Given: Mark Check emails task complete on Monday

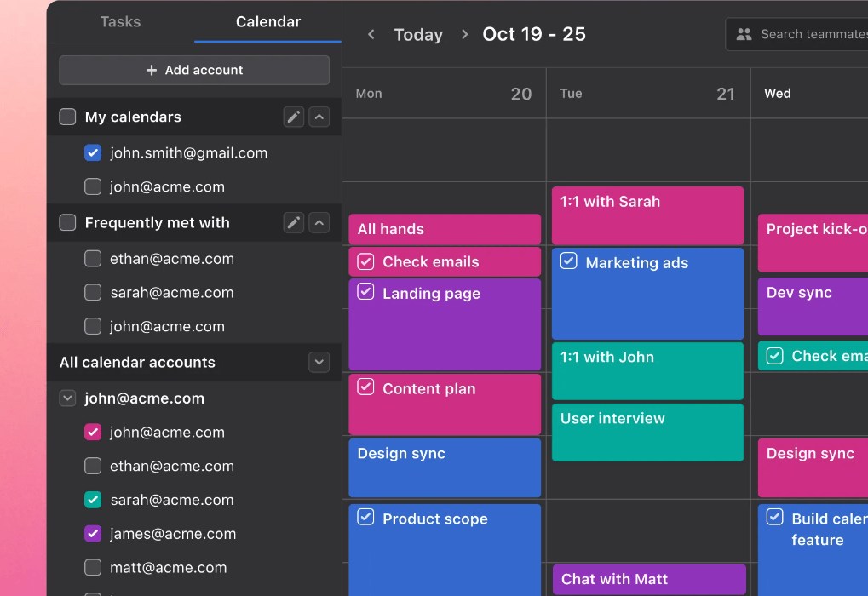Looking at the screenshot, I should tap(365, 261).
